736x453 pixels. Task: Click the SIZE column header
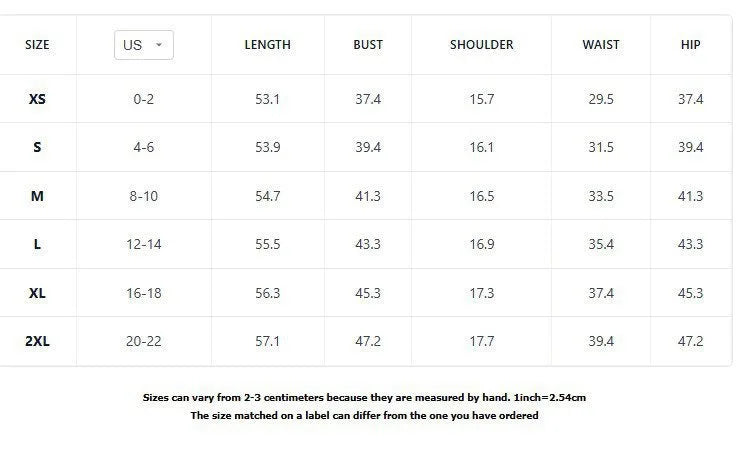click(x=37, y=45)
